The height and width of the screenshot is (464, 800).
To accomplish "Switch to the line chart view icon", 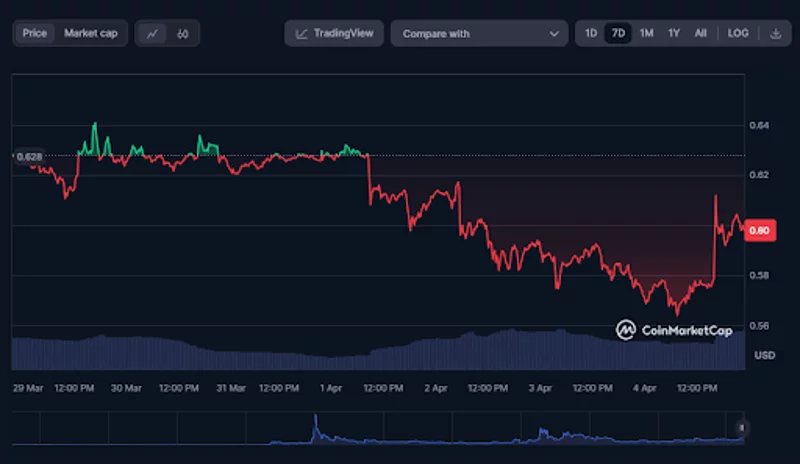I will click(x=152, y=33).
